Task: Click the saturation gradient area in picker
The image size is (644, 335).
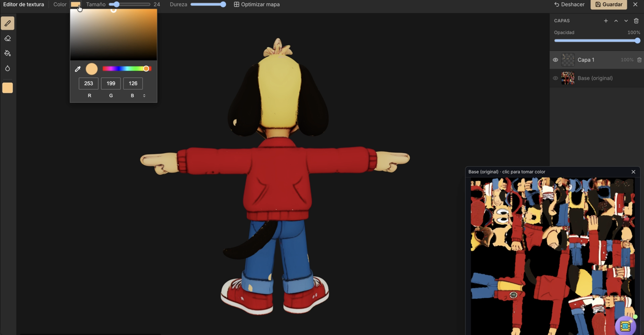Action: tap(113, 34)
